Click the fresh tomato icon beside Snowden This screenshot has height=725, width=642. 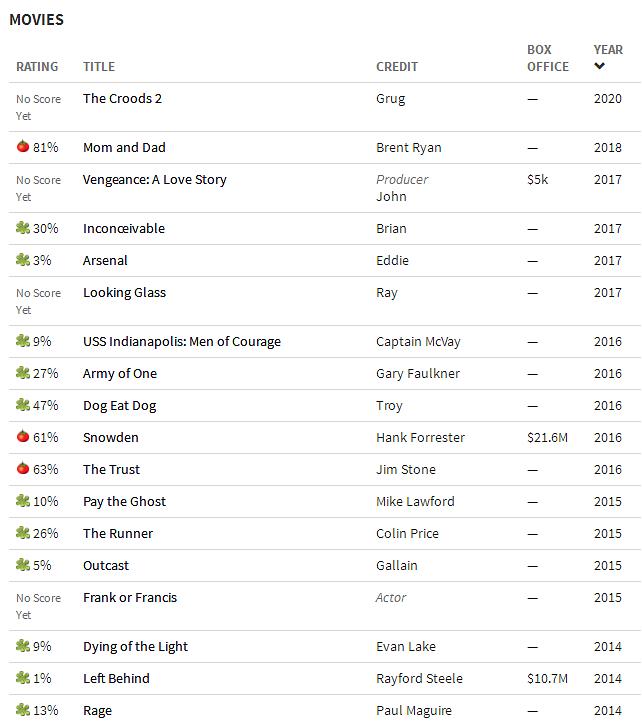click(23, 436)
